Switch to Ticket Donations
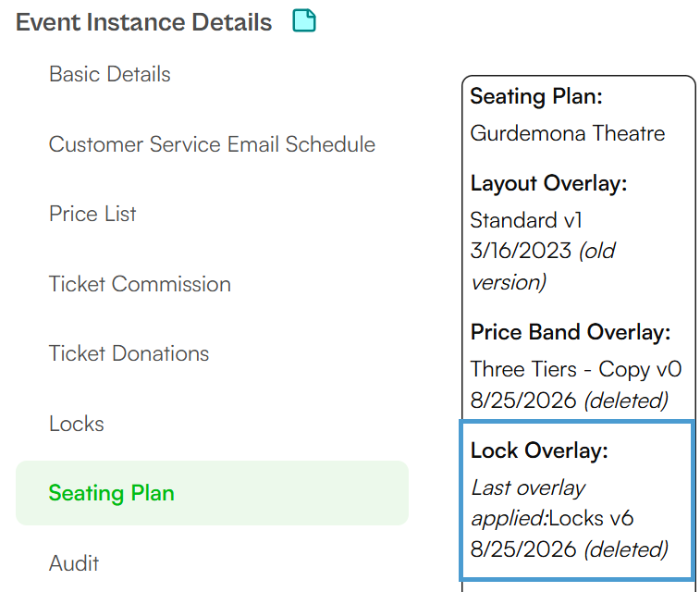 point(129,353)
